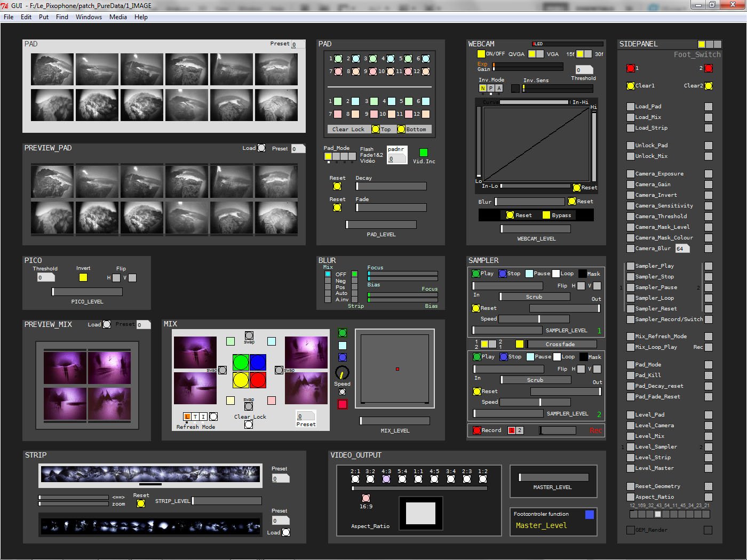Click the webcam curve Reset bang
747x560 pixels.
pyautogui.click(x=577, y=188)
